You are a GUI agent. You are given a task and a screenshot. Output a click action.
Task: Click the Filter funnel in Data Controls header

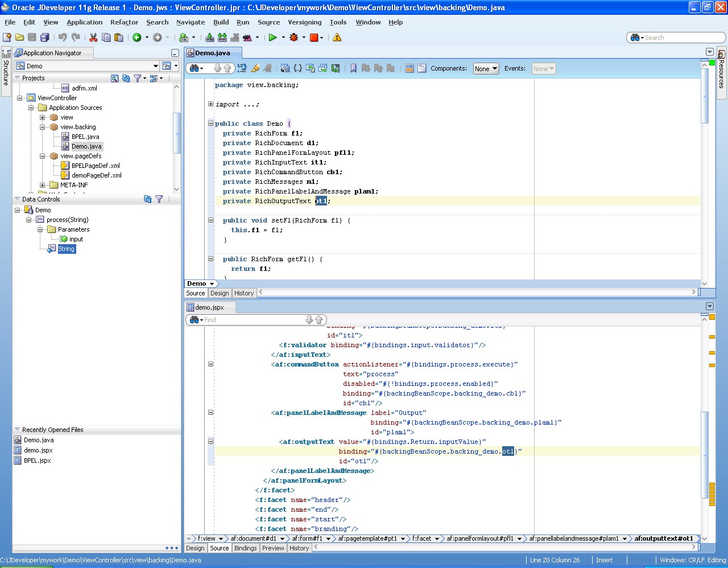[159, 199]
